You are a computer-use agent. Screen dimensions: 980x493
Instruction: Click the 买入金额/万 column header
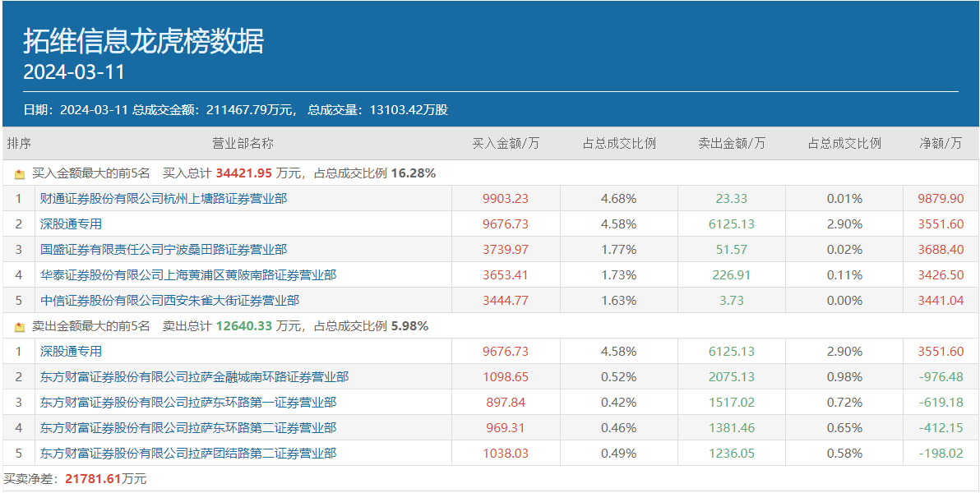click(506, 143)
